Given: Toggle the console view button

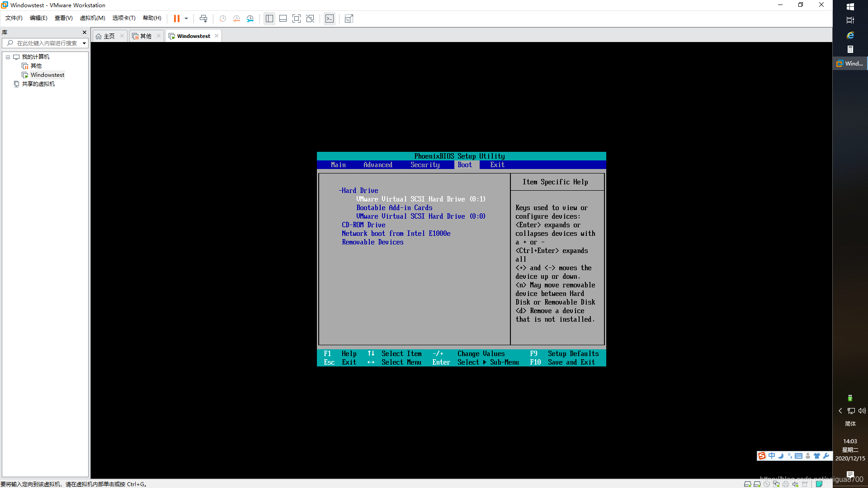Looking at the screenshot, I should [x=330, y=19].
